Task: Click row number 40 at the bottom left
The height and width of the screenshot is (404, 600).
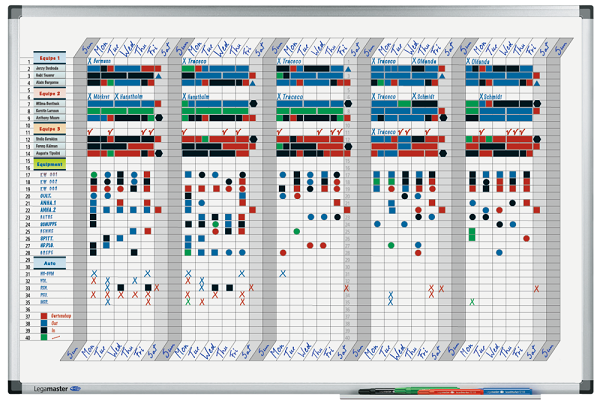Action: click(x=29, y=338)
